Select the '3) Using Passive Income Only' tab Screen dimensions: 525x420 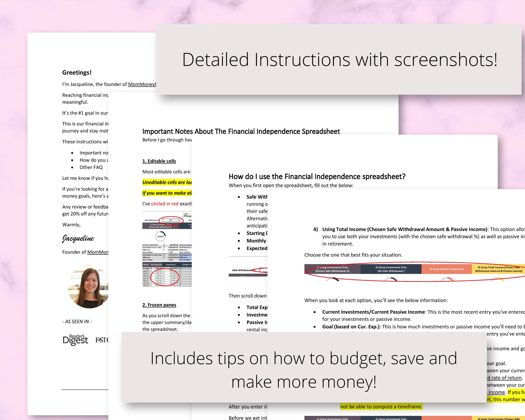click(x=447, y=269)
